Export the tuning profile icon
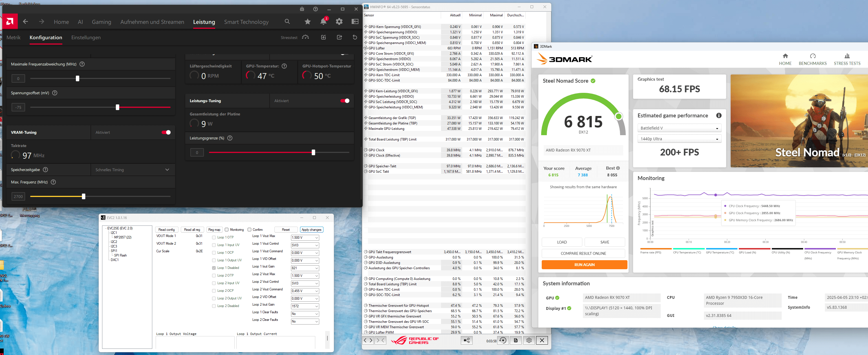Image resolution: width=868 pixels, height=355 pixels. click(x=339, y=37)
